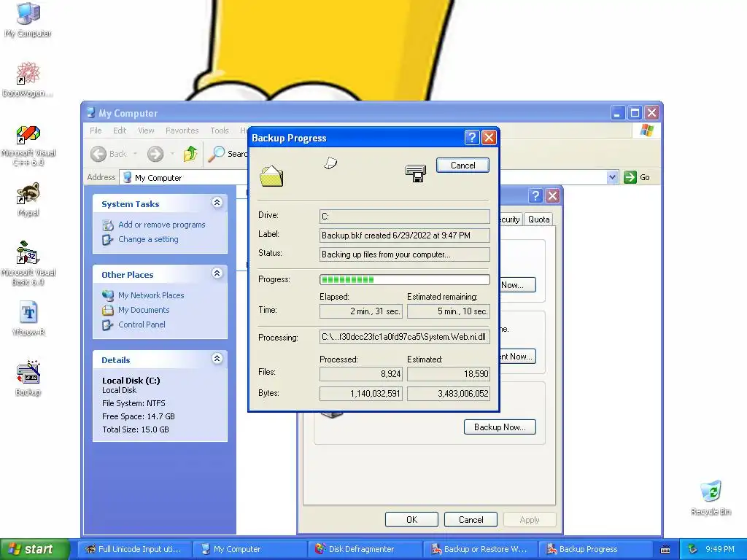Click the Search magnifier toolbar icon
This screenshot has height=560, width=747.
[217, 153]
